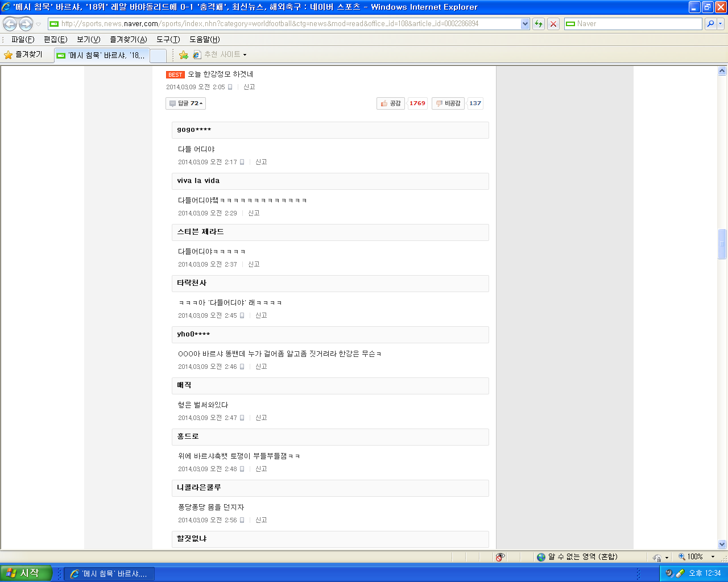Click the browser Back arrow button

pos(10,24)
